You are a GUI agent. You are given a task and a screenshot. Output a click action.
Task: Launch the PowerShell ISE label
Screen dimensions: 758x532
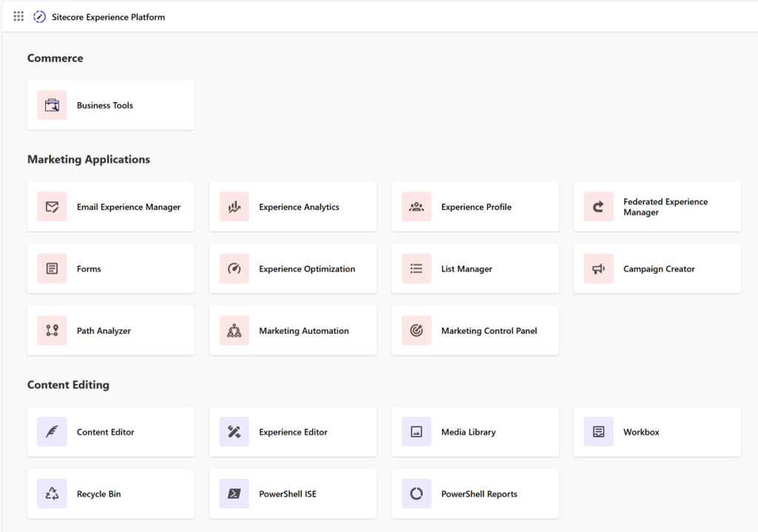click(x=288, y=494)
